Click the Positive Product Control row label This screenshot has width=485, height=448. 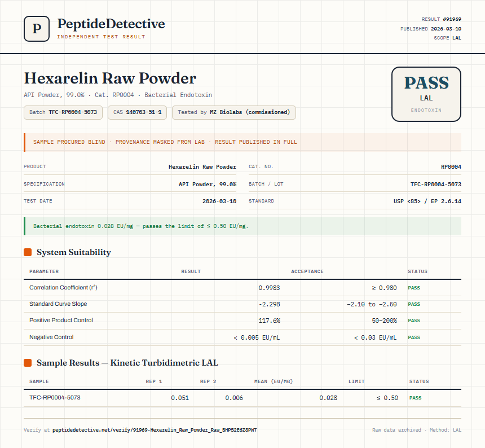tap(61, 320)
